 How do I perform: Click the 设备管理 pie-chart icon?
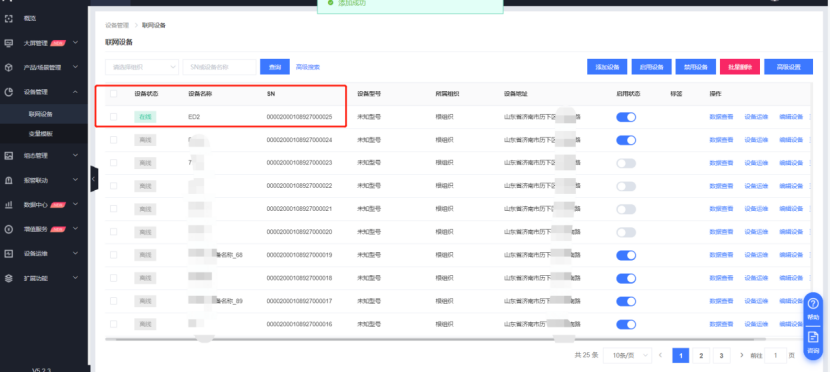pyautogui.click(x=8, y=92)
